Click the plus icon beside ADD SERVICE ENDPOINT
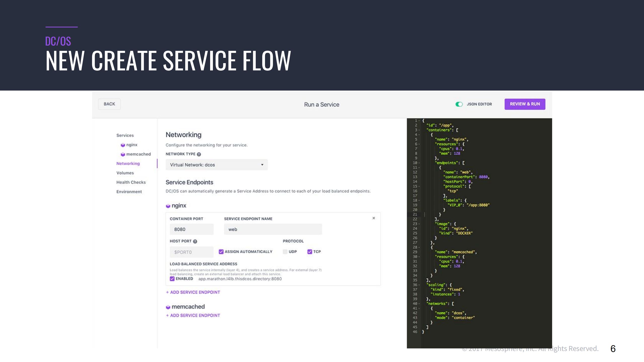Screen dimensions: 644x362 [167, 292]
